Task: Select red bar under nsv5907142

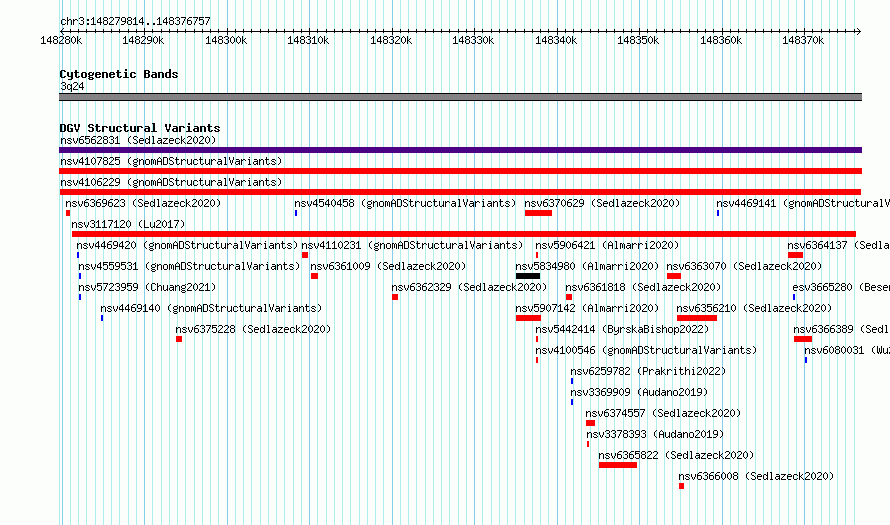Action: (x=528, y=318)
